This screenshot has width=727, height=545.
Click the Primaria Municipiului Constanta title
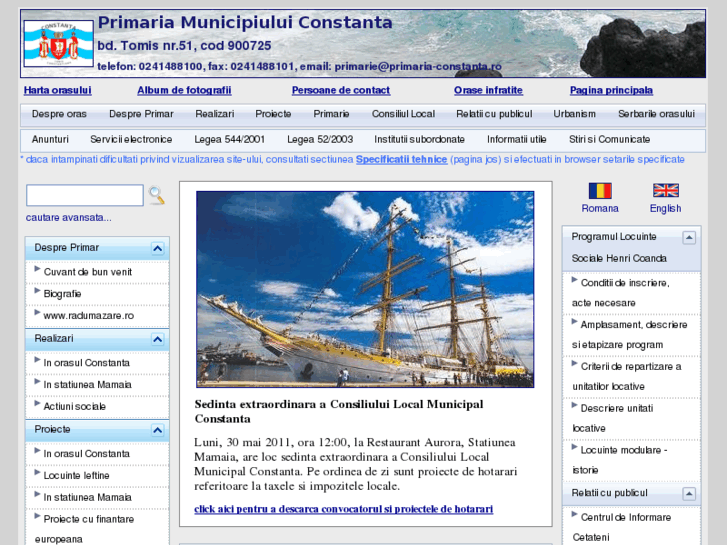[x=245, y=22]
